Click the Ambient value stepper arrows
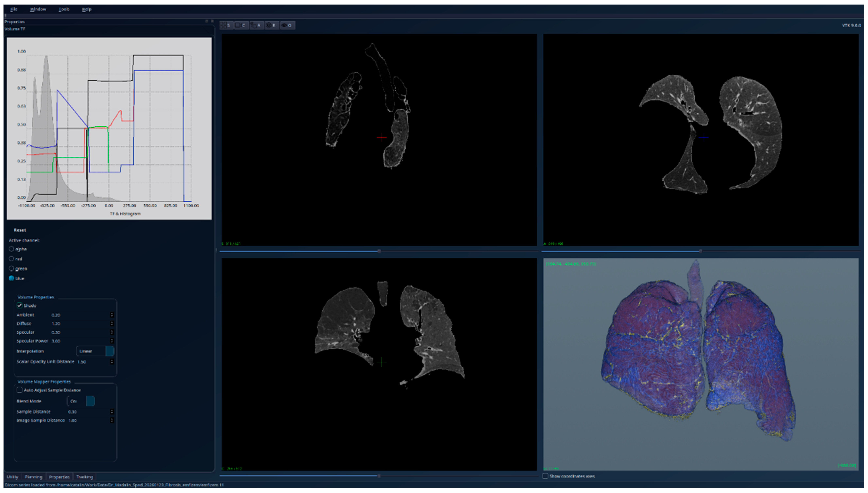The image size is (868, 493). click(x=112, y=315)
